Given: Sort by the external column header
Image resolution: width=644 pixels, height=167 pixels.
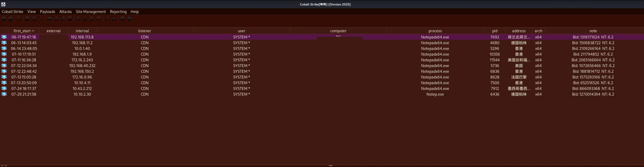Looking at the screenshot, I should click(54, 31).
